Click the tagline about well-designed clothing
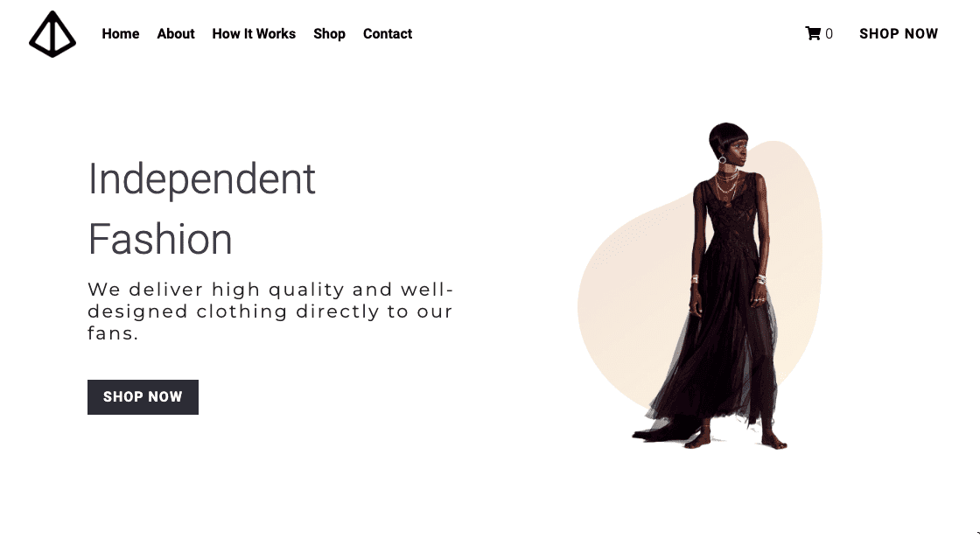This screenshot has height=539, width=980. tap(270, 311)
